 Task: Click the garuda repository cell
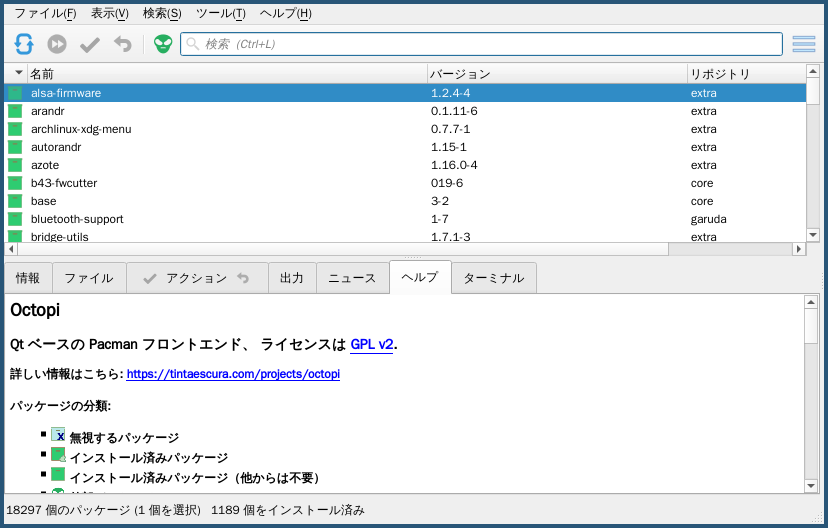(x=709, y=219)
